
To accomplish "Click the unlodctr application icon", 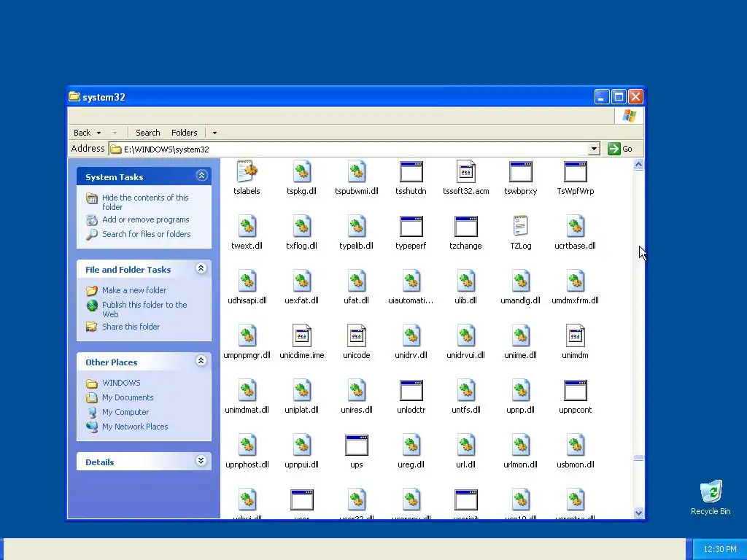I will click(411, 391).
